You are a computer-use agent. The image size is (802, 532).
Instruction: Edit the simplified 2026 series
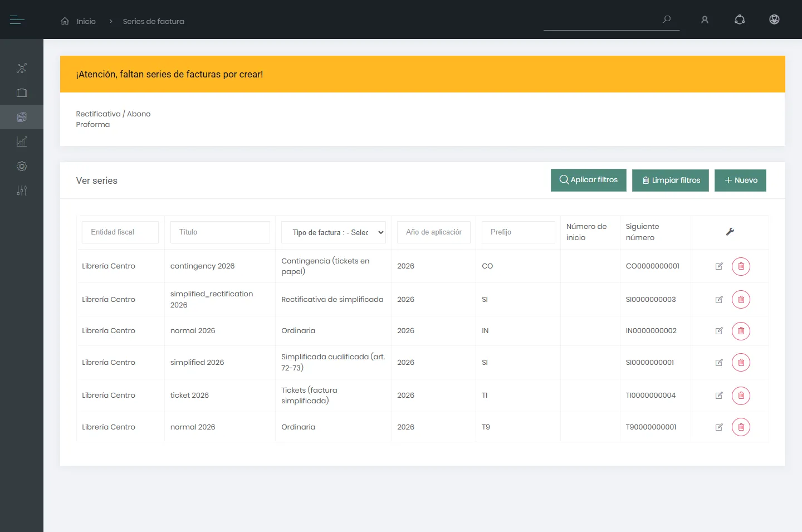pos(719,363)
